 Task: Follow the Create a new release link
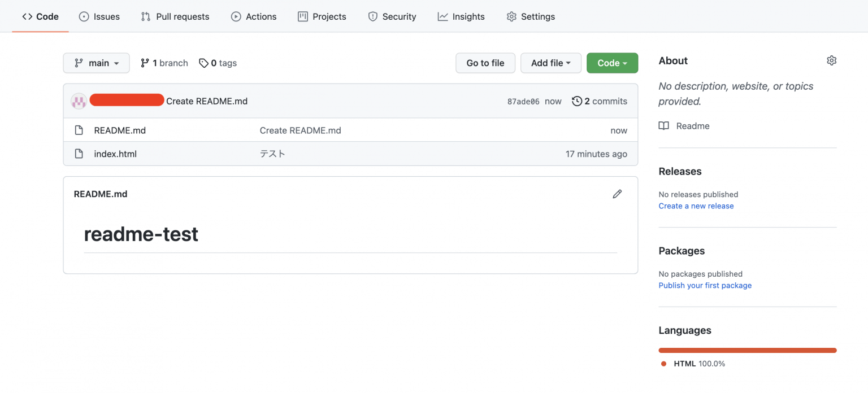(x=696, y=206)
